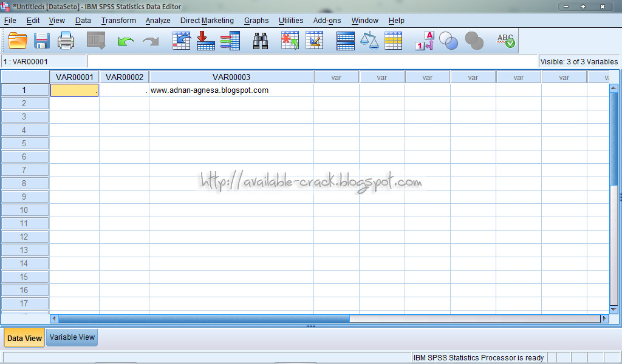This screenshot has width=622, height=364.
Task: Select row header 17
Action: coord(24,303)
